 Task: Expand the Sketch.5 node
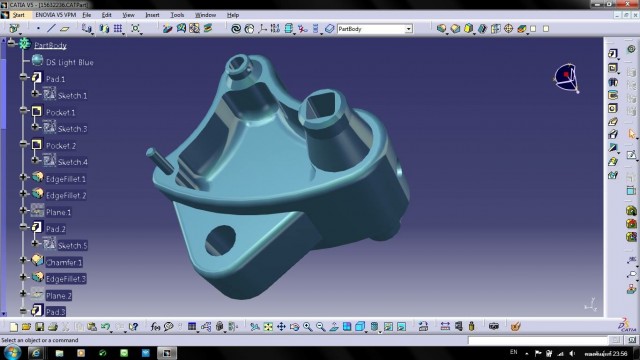[x=35, y=243]
